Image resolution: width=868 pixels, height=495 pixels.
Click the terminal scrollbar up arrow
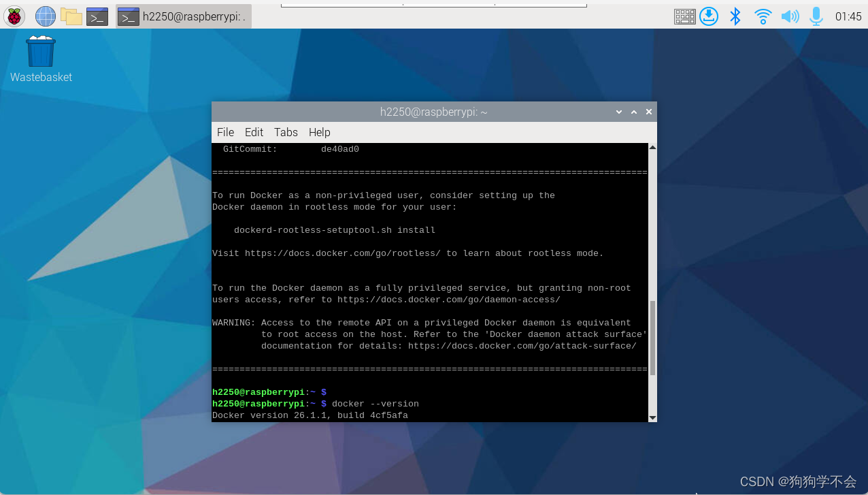click(x=652, y=147)
